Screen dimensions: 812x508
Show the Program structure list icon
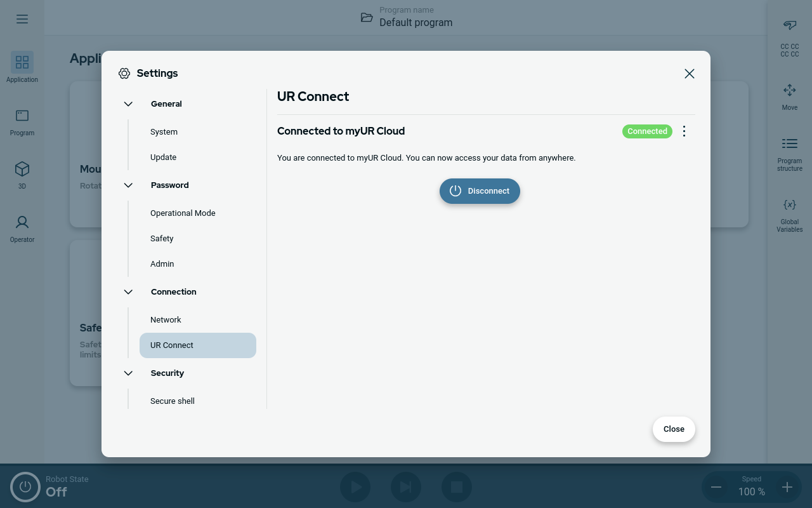pos(789,144)
